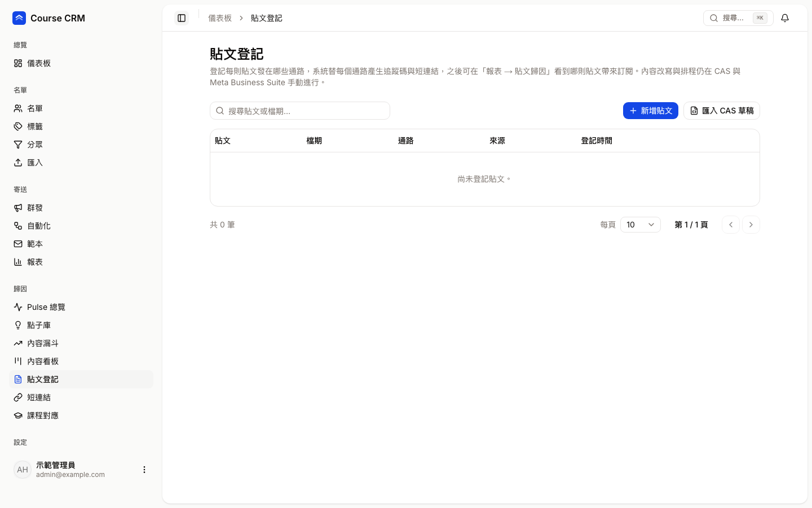Click the 通路 column header

(x=406, y=141)
